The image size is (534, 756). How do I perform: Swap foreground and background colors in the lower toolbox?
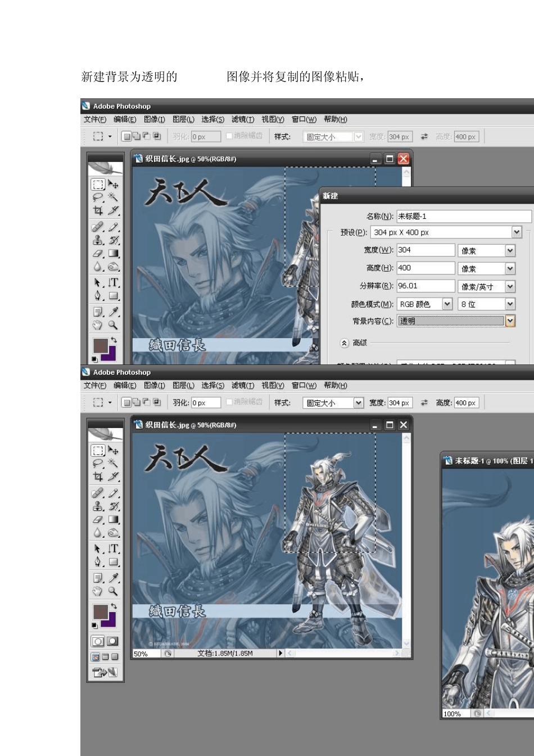[114, 606]
